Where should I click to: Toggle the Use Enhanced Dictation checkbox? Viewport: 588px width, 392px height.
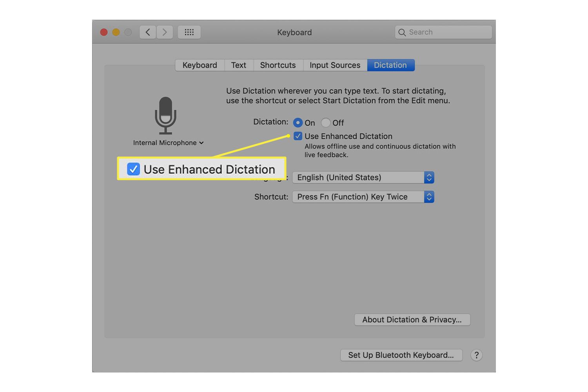pos(298,136)
